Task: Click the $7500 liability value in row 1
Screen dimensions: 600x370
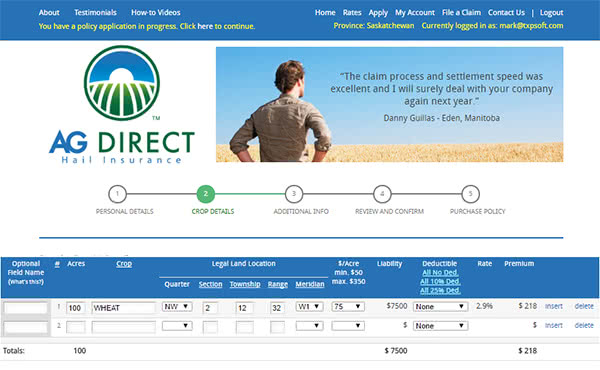Action: click(397, 306)
